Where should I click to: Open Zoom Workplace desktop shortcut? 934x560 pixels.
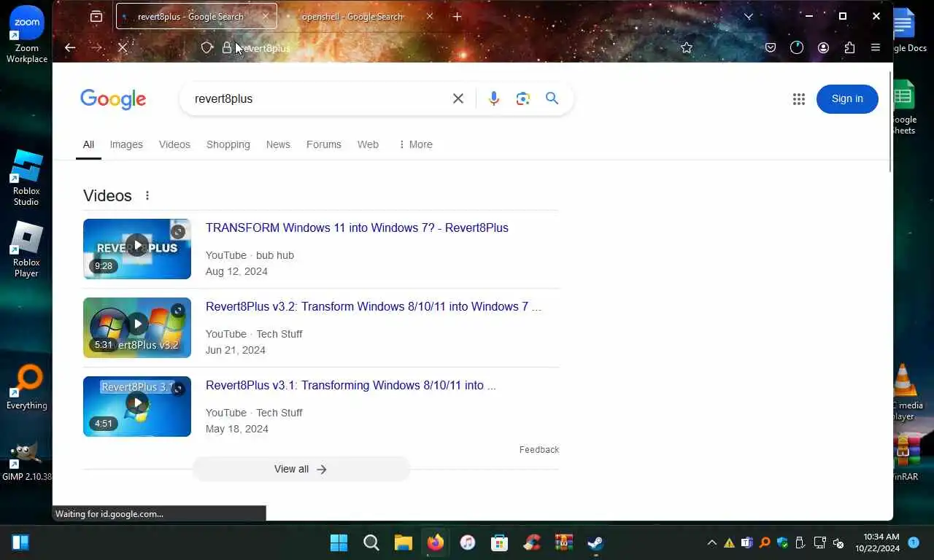[x=27, y=36]
